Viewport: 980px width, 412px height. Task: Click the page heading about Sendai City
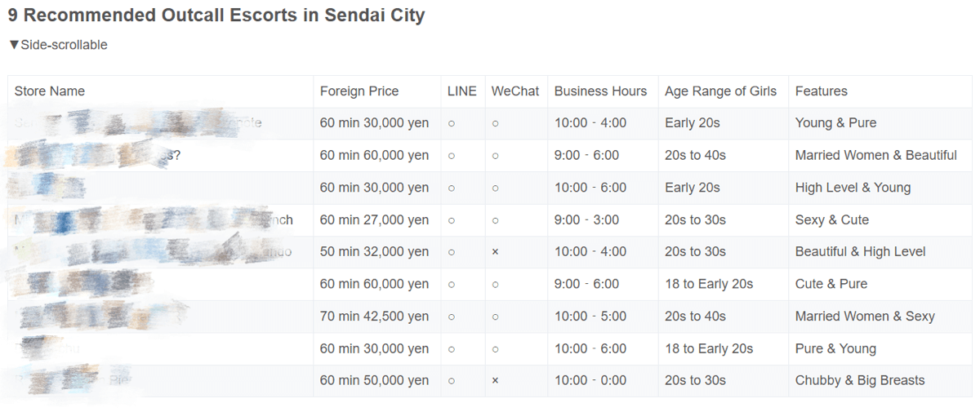point(216,15)
